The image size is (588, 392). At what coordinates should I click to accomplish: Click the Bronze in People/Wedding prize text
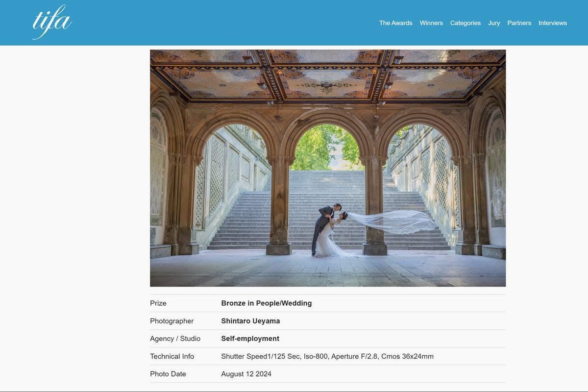coord(266,303)
